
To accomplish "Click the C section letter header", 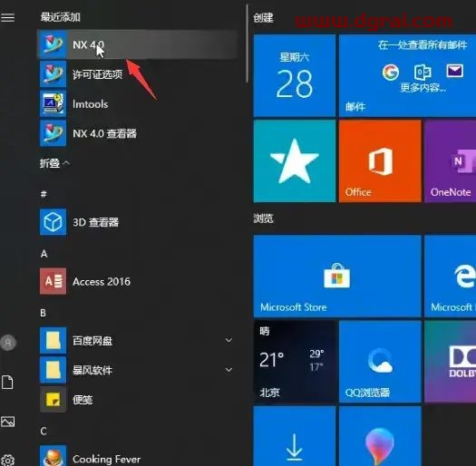I will (x=44, y=431).
